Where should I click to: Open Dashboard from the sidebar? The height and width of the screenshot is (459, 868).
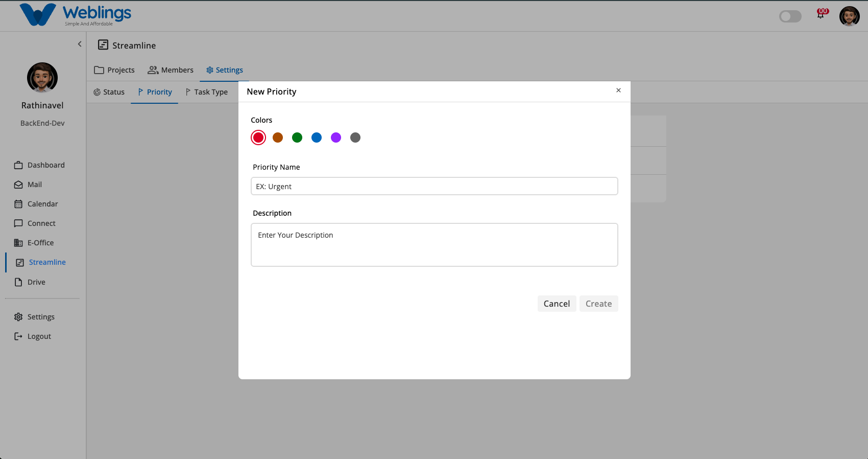[40, 165]
